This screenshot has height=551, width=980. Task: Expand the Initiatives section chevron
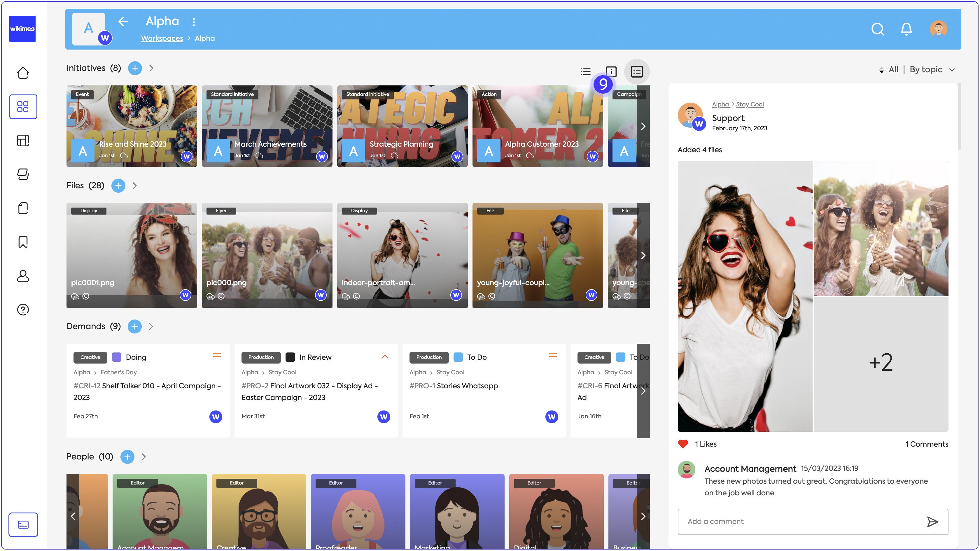151,68
